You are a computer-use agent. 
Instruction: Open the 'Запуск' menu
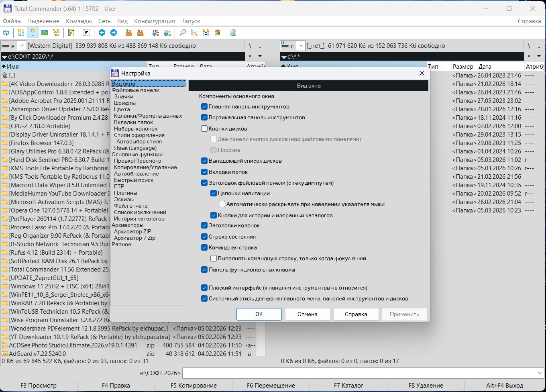pyautogui.click(x=191, y=21)
